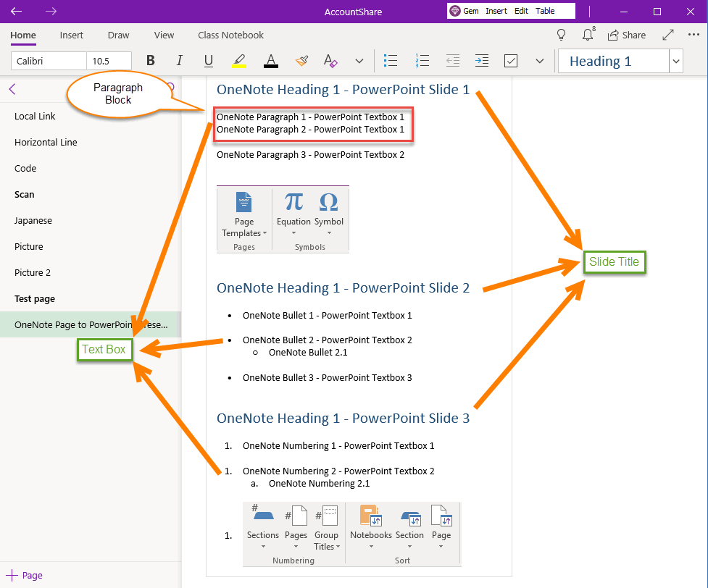Toggle Italic formatting
This screenshot has height=588, width=708.
pyautogui.click(x=179, y=61)
